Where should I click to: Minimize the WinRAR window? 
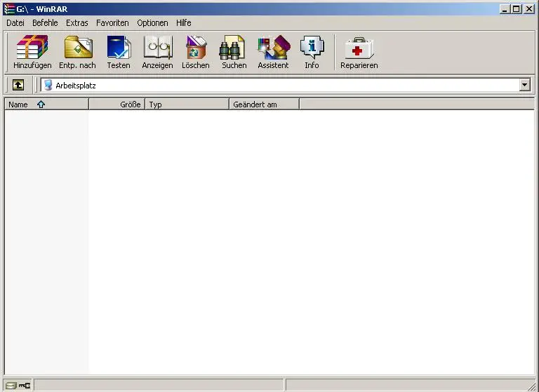(x=505, y=9)
